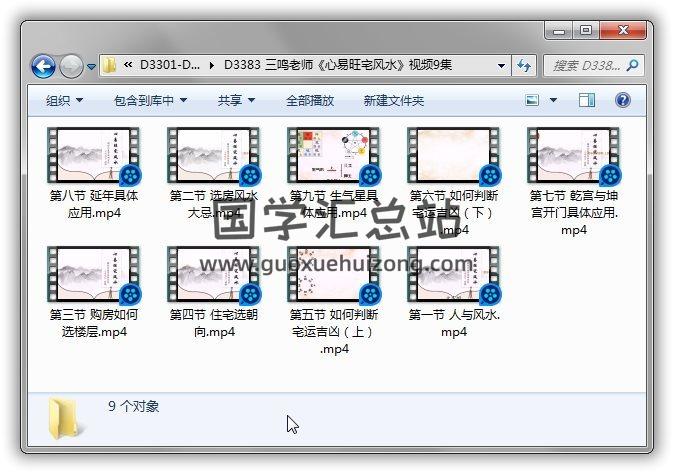This screenshot has width=674, height=474.
Task: Click the folder icon in details pane
Action: 65,419
